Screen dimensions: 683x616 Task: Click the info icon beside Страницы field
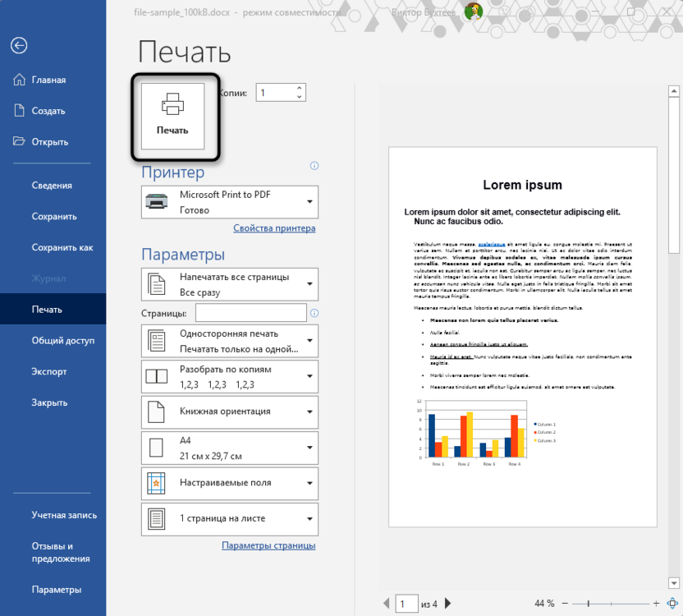pyautogui.click(x=314, y=313)
